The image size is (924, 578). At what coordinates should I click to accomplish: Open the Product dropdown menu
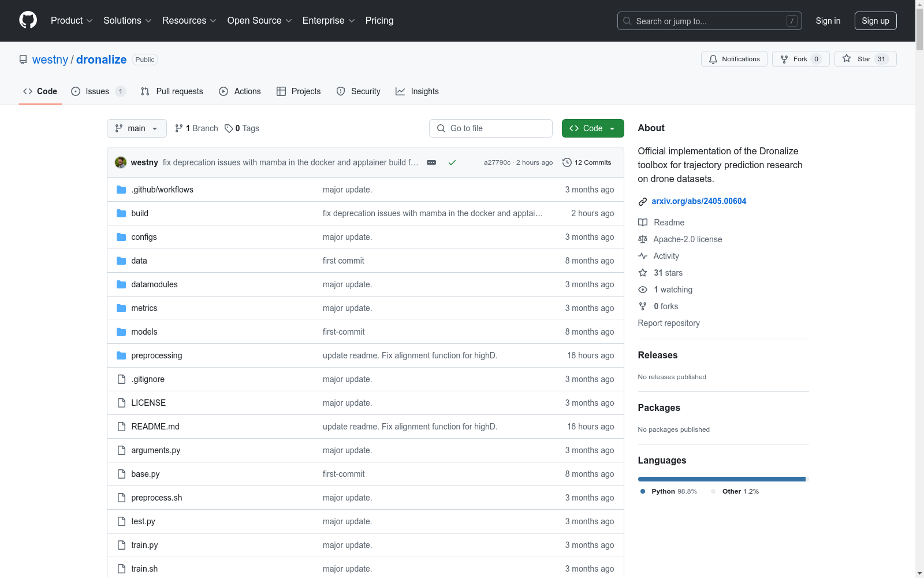[72, 20]
